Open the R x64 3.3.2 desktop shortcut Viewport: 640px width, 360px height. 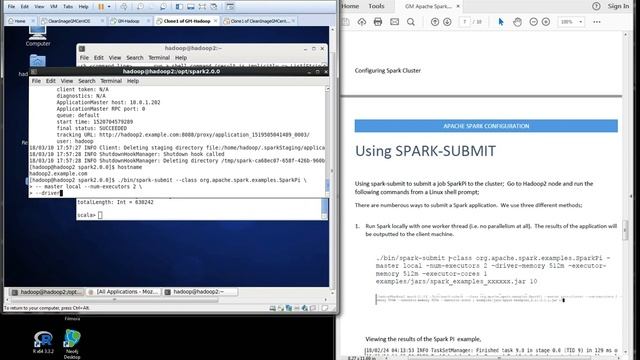click(x=43, y=342)
